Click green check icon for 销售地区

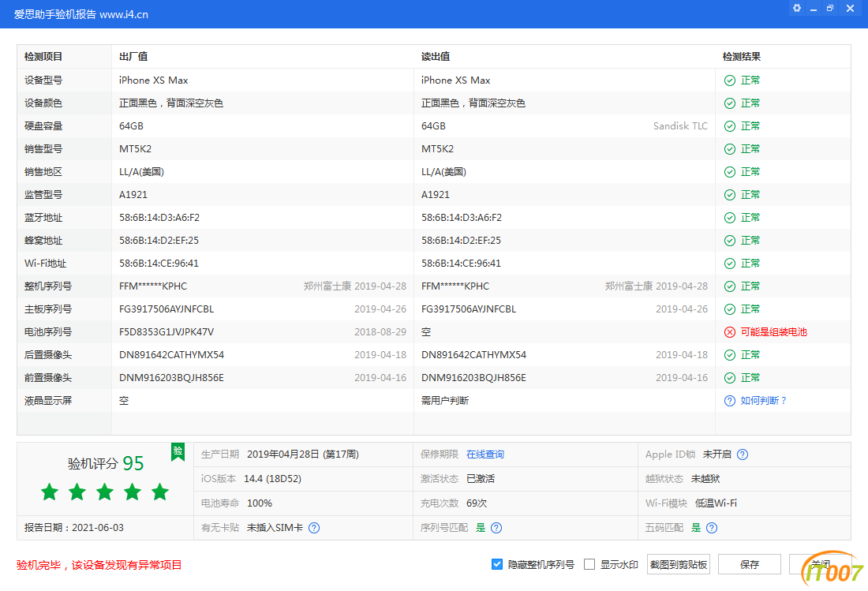pyautogui.click(x=730, y=172)
